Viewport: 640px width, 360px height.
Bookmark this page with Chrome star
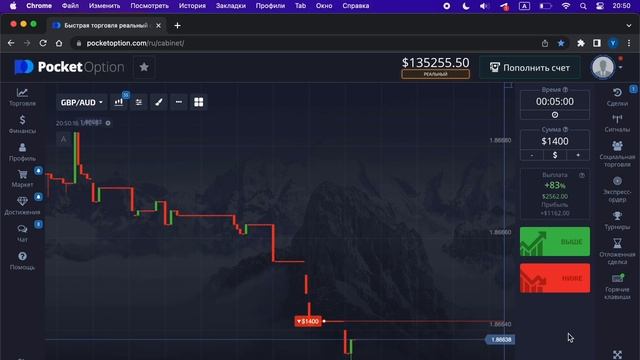(x=561, y=43)
